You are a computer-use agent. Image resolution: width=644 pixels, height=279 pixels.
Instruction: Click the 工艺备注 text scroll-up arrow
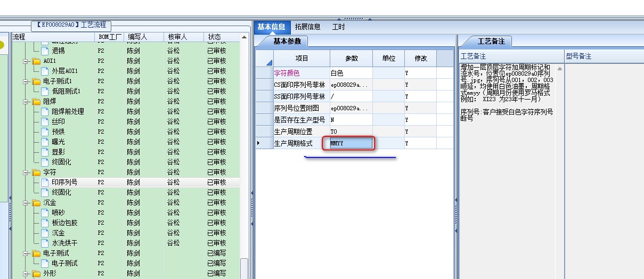point(560,68)
